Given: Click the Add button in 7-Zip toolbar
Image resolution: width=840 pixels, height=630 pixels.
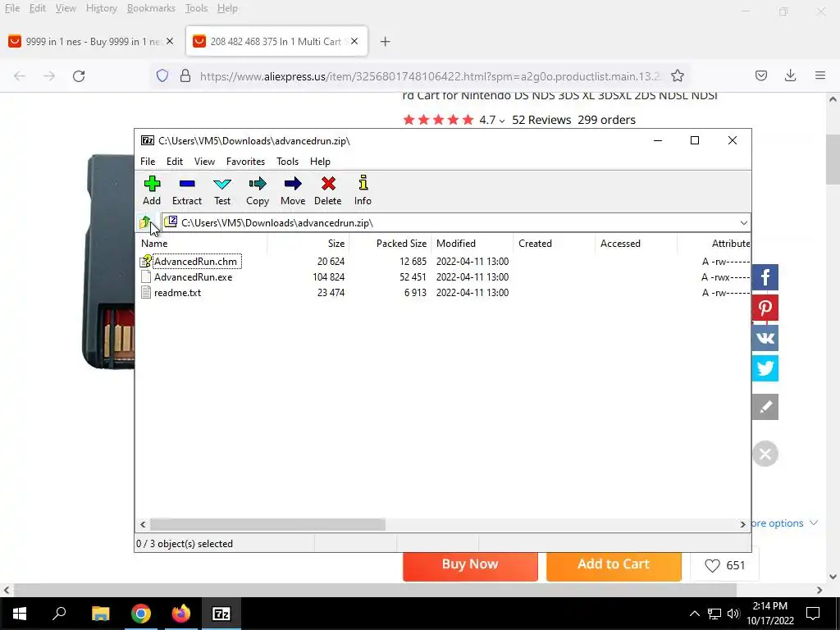Looking at the screenshot, I should click(x=152, y=190).
